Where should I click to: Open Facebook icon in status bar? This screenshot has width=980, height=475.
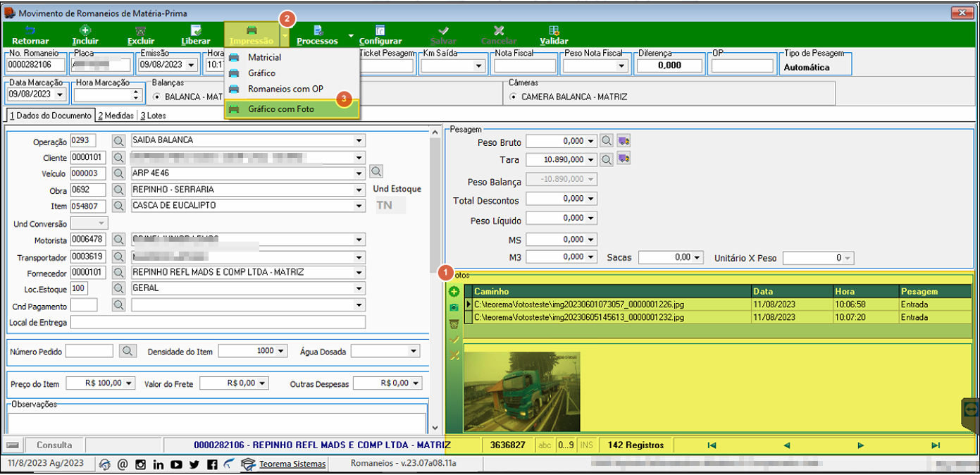(x=212, y=464)
